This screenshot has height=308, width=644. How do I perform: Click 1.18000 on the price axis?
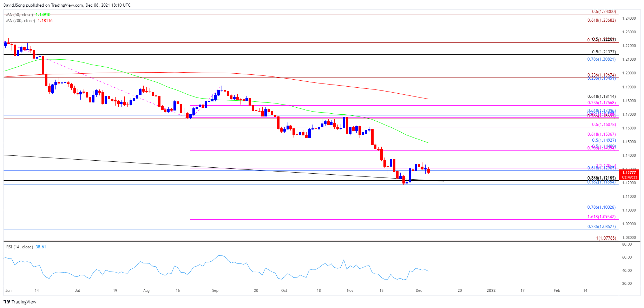pos(629,101)
